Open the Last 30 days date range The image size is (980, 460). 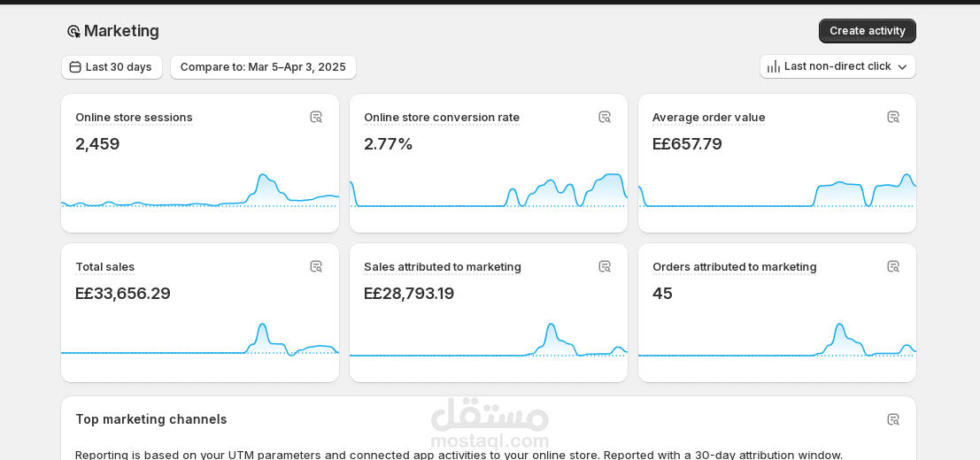pyautogui.click(x=112, y=66)
